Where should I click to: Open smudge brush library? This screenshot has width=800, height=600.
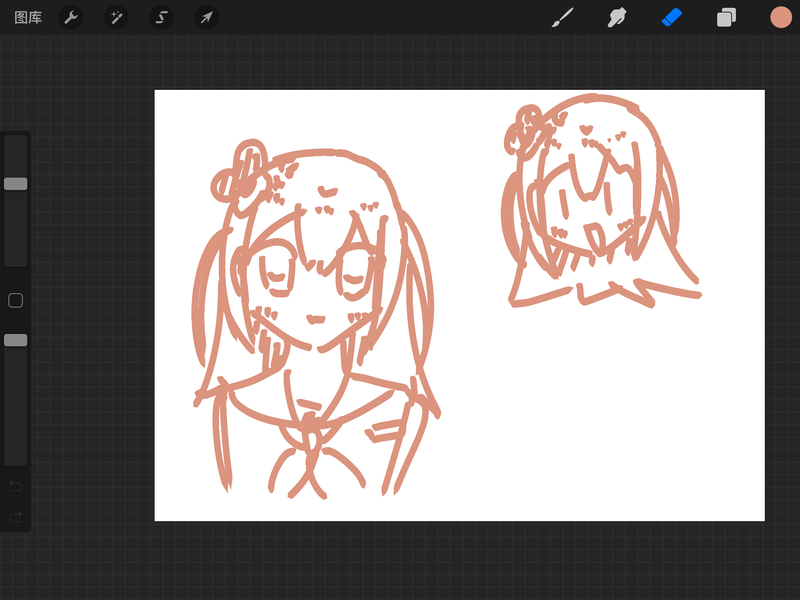point(617,17)
